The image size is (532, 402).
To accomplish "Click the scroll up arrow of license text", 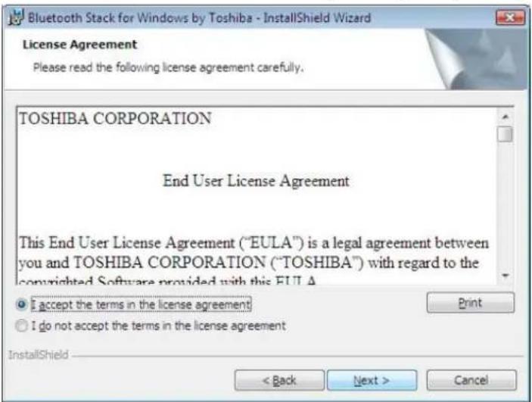I will click(x=506, y=117).
